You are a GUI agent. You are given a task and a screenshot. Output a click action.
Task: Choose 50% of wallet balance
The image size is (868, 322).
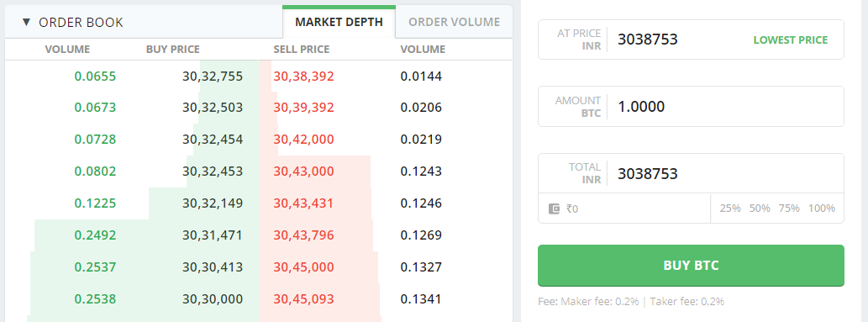click(760, 209)
